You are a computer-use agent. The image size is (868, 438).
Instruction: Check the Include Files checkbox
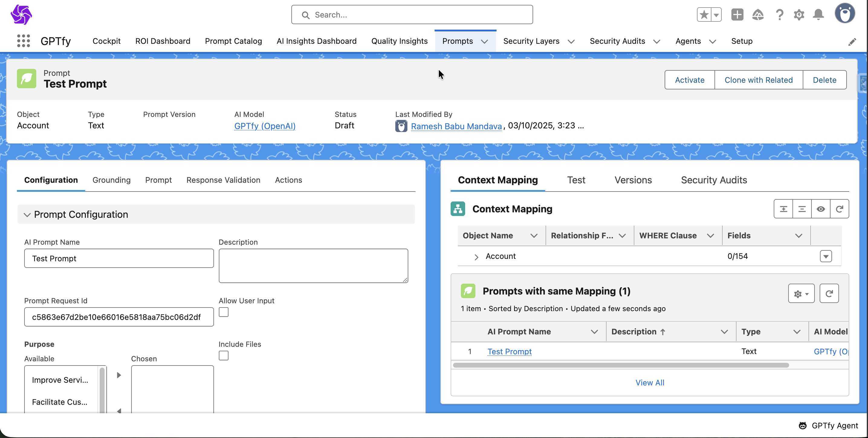coord(223,356)
